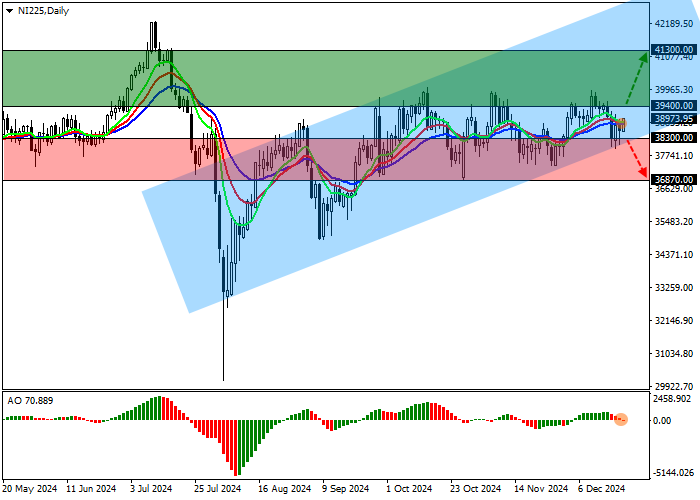Click the 42199.05 value on price axis
Screen dimensions: 700x500
672,22
